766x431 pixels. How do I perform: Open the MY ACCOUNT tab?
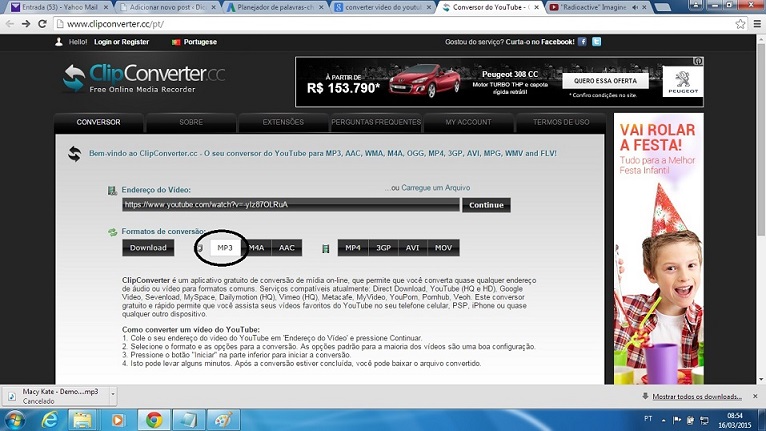(x=468, y=122)
